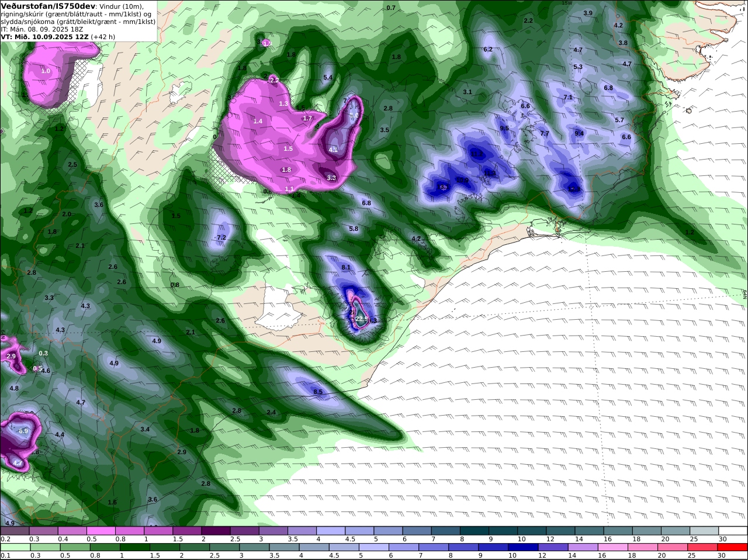
Task: Click the 3.1 precipitation value
Action: pos(467,92)
